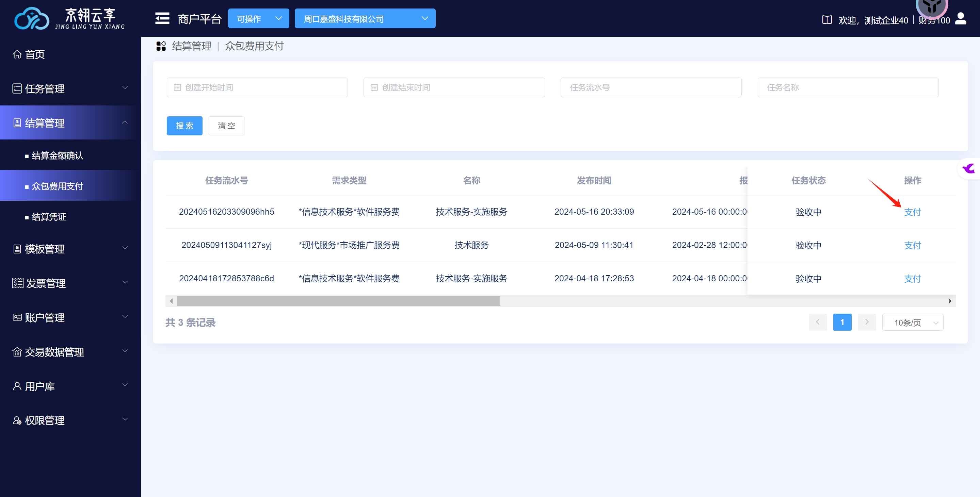
Task: Go to previous page arrow
Action: tap(818, 322)
